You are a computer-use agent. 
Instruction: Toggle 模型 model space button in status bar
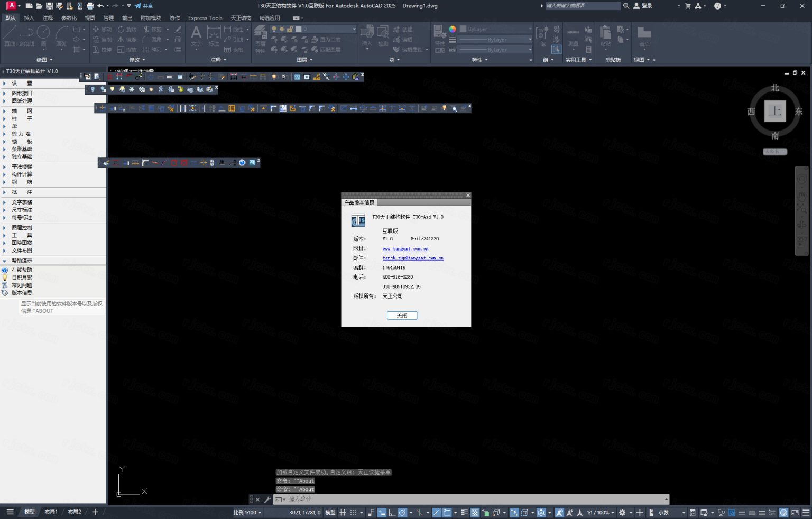[330, 513]
